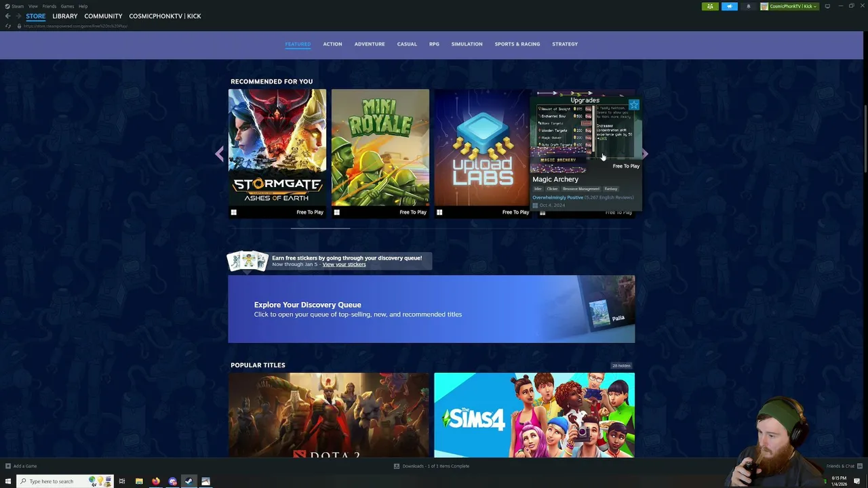Open The Sims 4 popular title thumbnail
Image resolution: width=868 pixels, height=488 pixels.
pyautogui.click(x=534, y=415)
